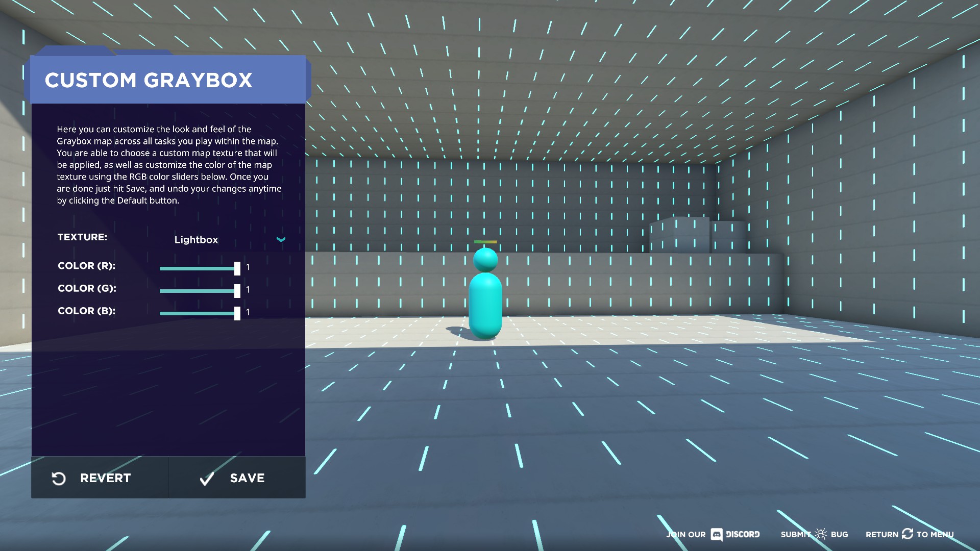Click the Color (R) slider handle
Viewport: 980px width, 551px height.
coord(237,268)
